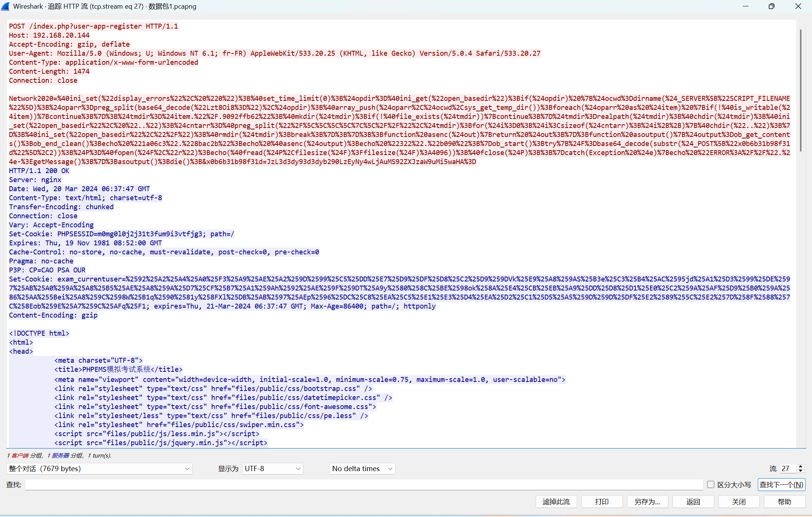Click 另存为 to save the stream
This screenshot has height=517, width=812.
[x=647, y=502]
